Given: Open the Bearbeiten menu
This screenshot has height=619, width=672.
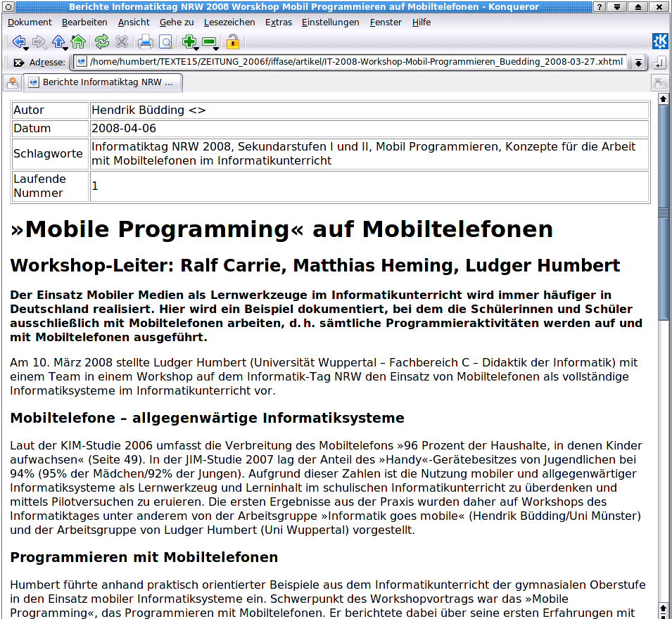Looking at the screenshot, I should point(84,23).
